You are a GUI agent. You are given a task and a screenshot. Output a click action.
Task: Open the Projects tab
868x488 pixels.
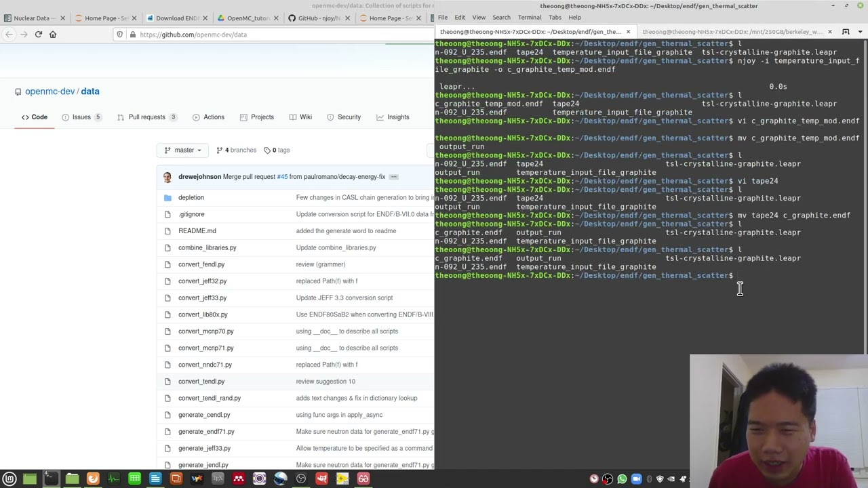coord(256,117)
